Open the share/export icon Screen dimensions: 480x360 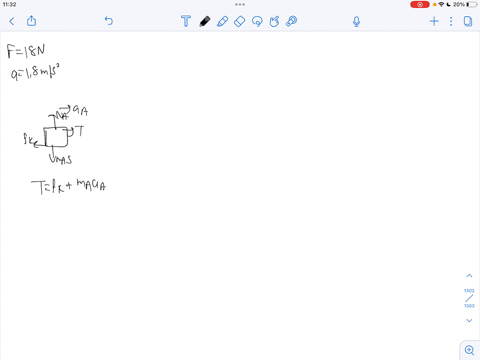(x=31, y=21)
